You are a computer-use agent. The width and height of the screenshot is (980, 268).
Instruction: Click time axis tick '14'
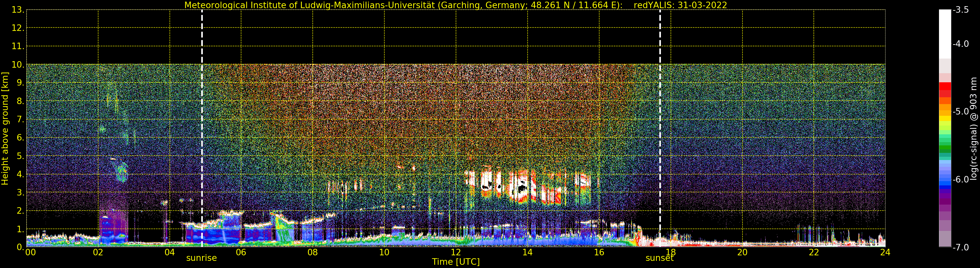coord(527,252)
